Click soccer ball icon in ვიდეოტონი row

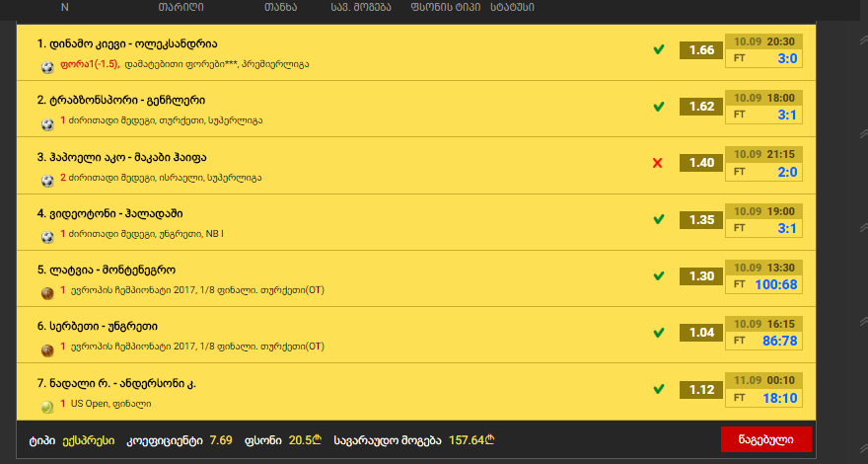[x=47, y=237]
